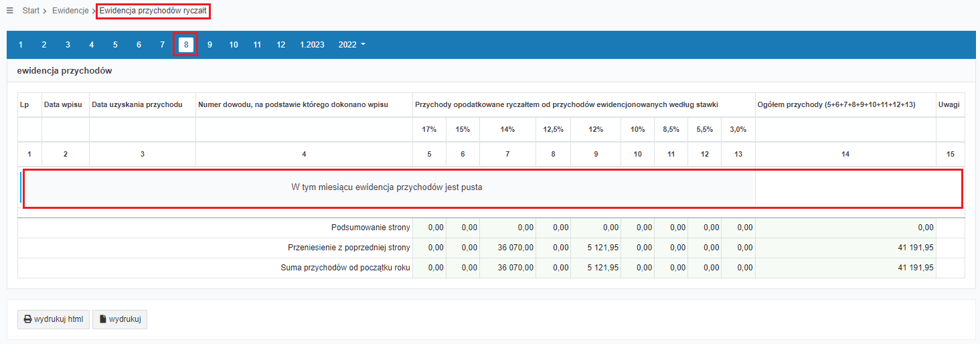
Task: Click the Podsumowanie strony row label
Action: pyautogui.click(x=370, y=228)
